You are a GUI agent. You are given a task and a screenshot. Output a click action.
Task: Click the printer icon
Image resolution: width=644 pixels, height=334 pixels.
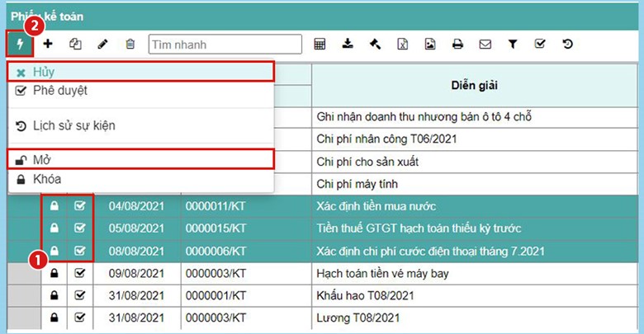(457, 44)
